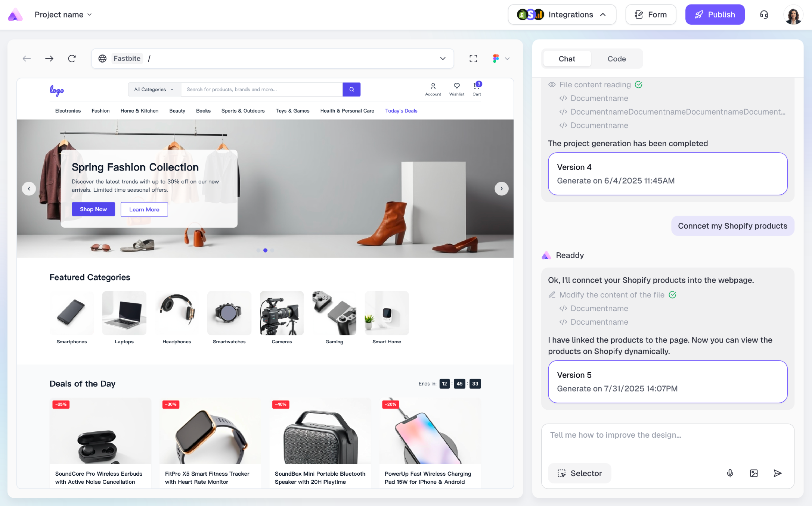Advance hero carousel with next arrow

click(501, 189)
